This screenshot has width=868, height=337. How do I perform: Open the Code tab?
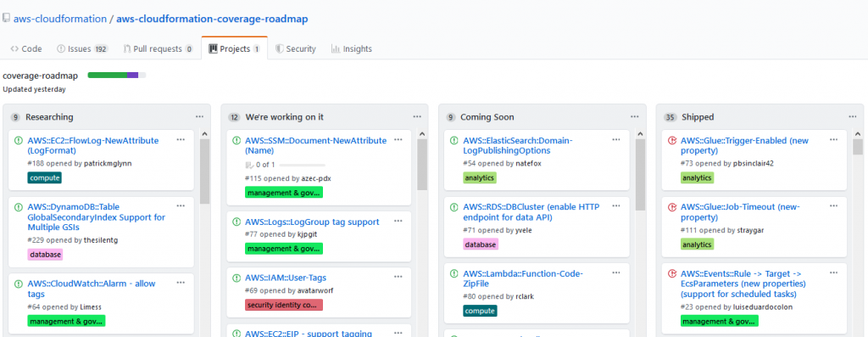pyautogui.click(x=26, y=48)
